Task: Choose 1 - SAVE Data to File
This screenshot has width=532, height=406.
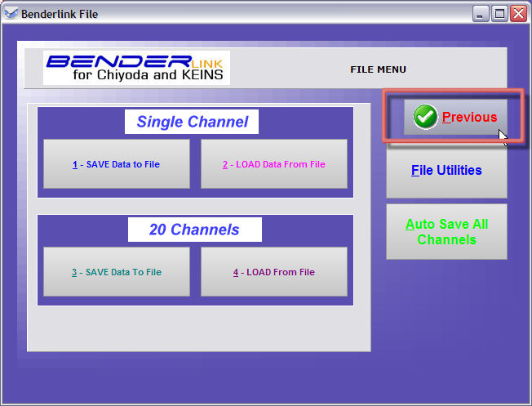Action: [116, 164]
